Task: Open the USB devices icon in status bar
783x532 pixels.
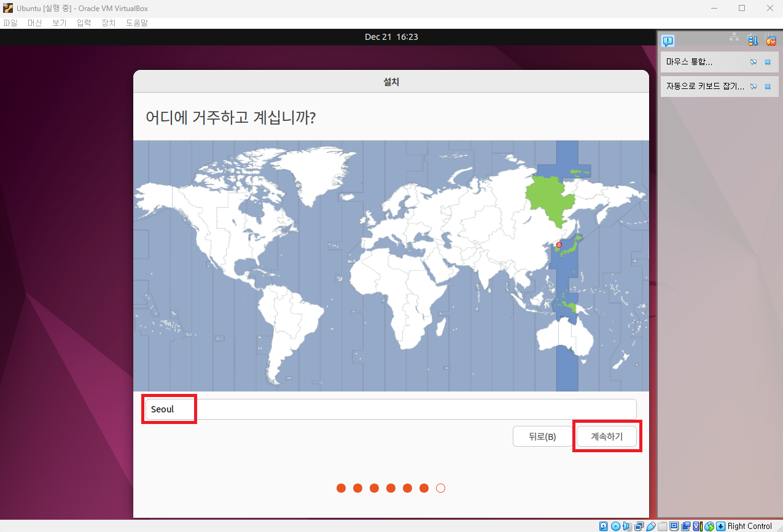Action: pos(651,526)
